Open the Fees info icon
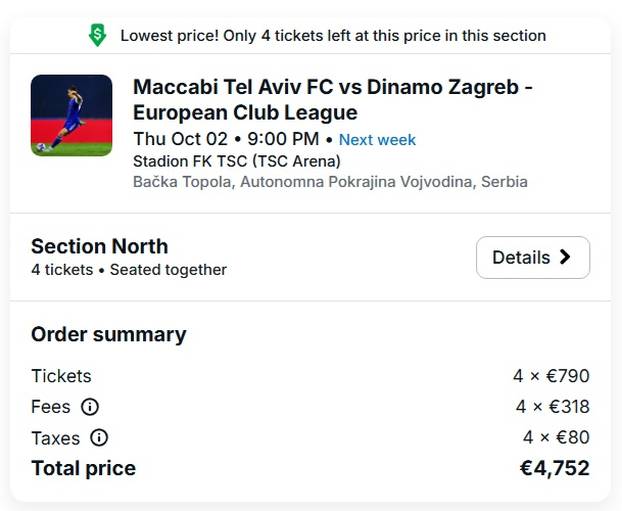The height and width of the screenshot is (511, 622). tap(90, 407)
